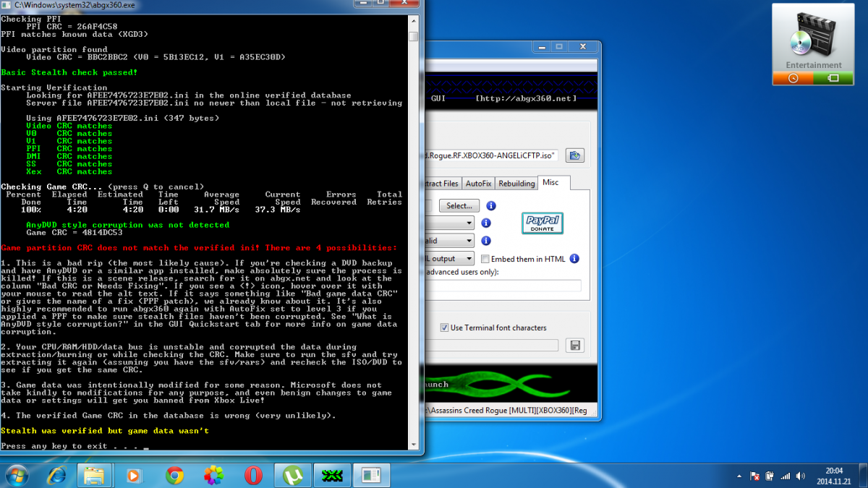The width and height of the screenshot is (868, 488).
Task: Click the orange clock button on Entertainment gadget
Action: 793,78
